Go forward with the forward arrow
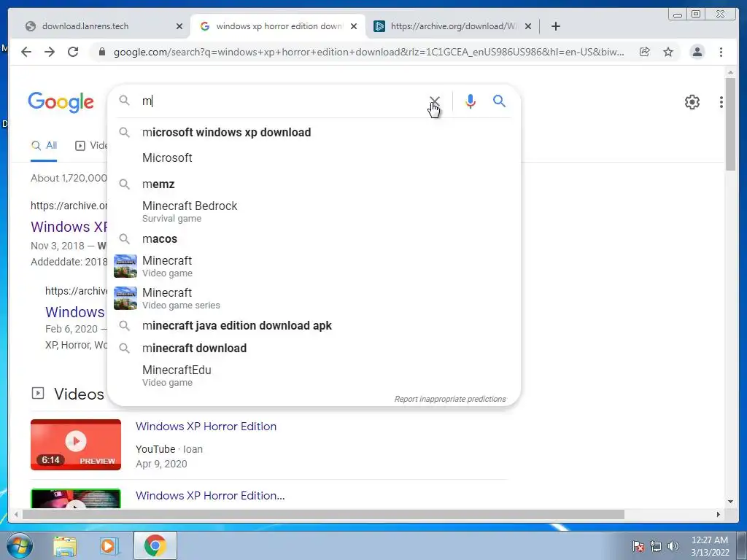This screenshot has width=747, height=560. point(50,52)
